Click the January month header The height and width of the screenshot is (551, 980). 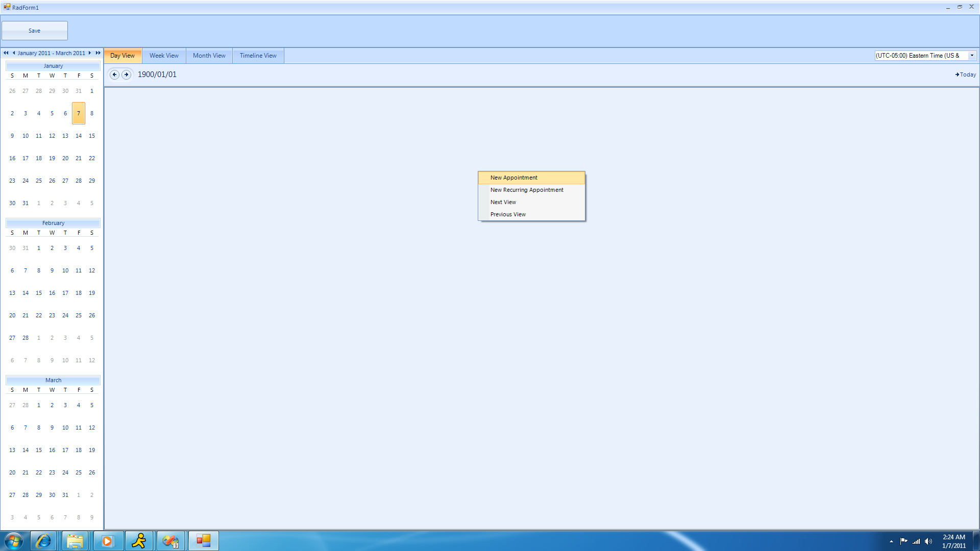53,66
